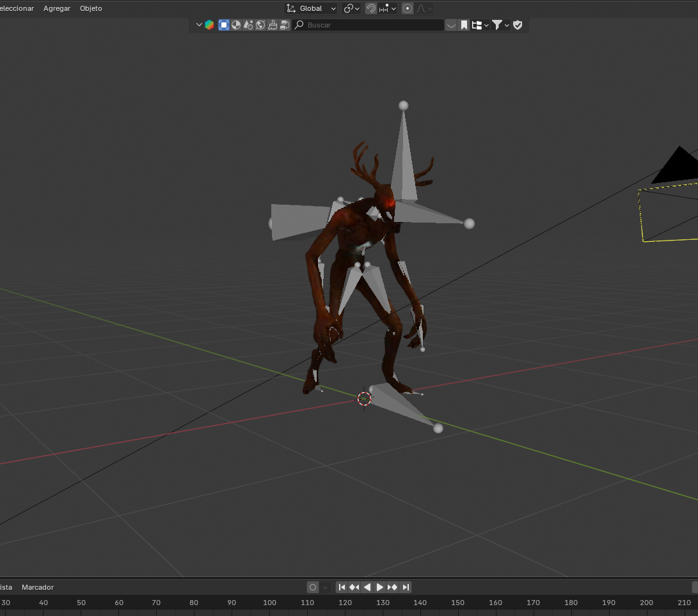This screenshot has height=616, width=698.
Task: Click frame 180 on the timeline ruler
Action: pos(571,603)
